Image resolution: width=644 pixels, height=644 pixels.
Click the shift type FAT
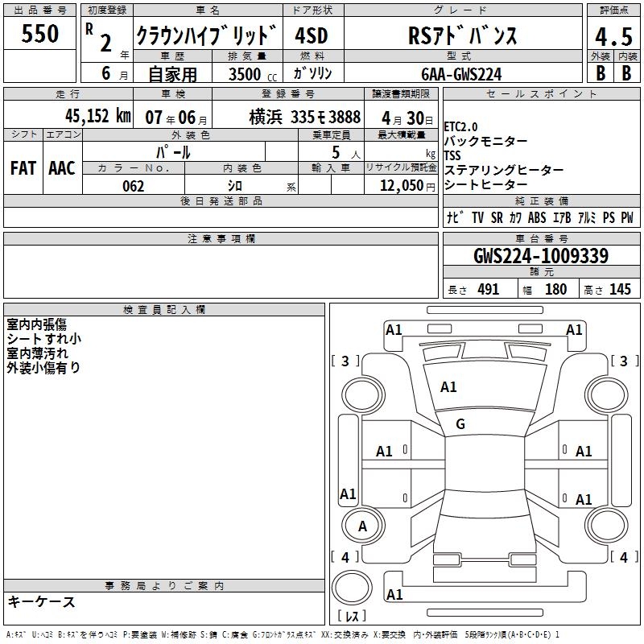pos(23,168)
